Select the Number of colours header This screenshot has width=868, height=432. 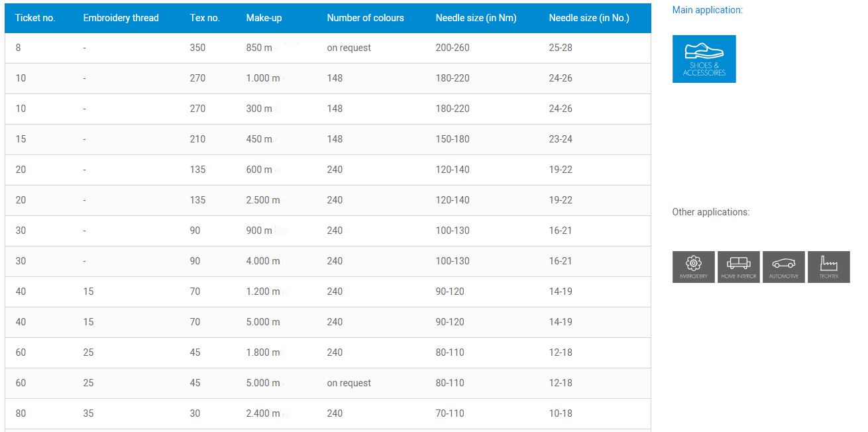(365, 18)
